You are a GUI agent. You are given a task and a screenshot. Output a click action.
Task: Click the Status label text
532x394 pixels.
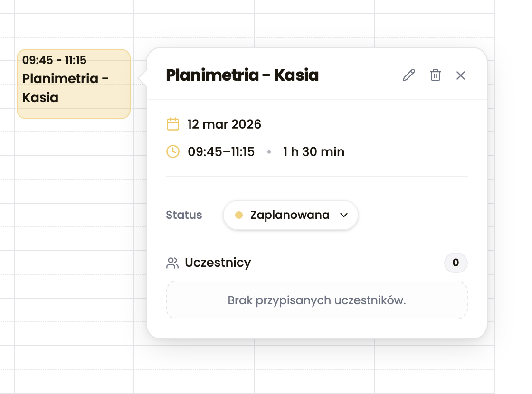coord(184,215)
